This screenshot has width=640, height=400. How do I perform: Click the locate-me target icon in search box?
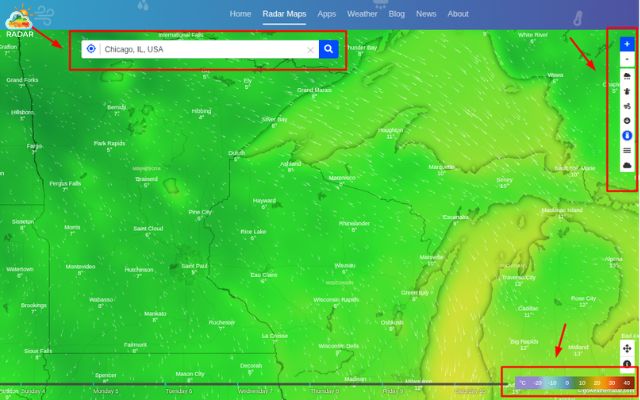click(x=91, y=49)
